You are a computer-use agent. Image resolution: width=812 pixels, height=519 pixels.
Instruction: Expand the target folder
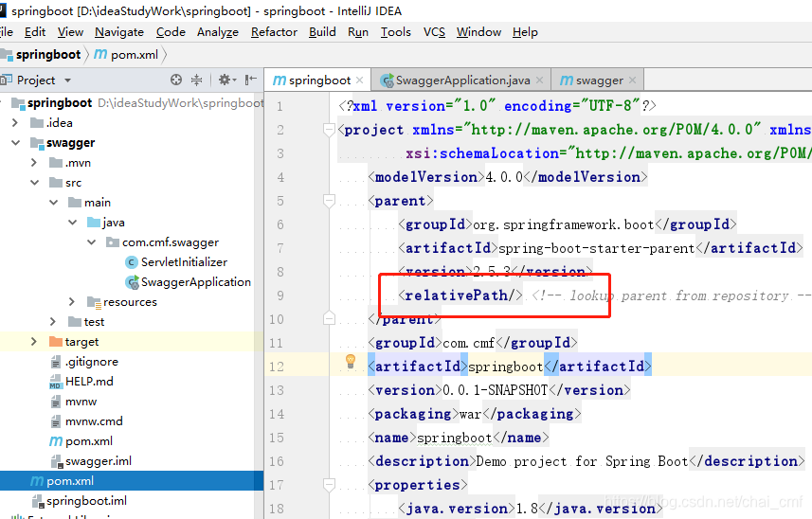click(x=34, y=342)
